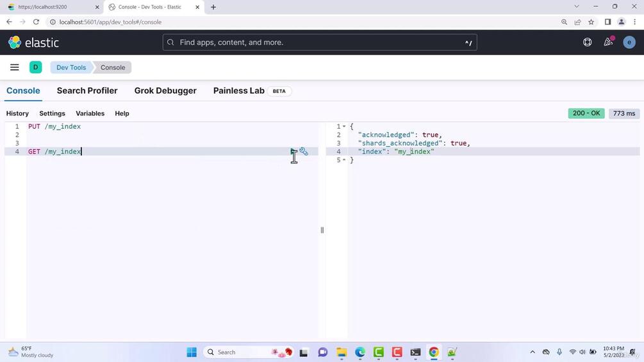Show hidden system tray icons
The image size is (644, 362).
[x=533, y=352]
